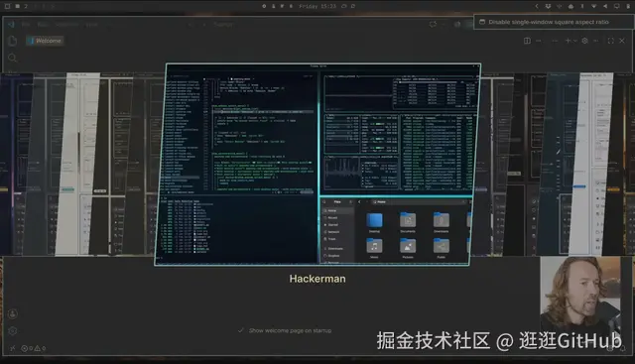
Task: Open the Explorer files icon in activity bar
Action: pyautogui.click(x=12, y=41)
